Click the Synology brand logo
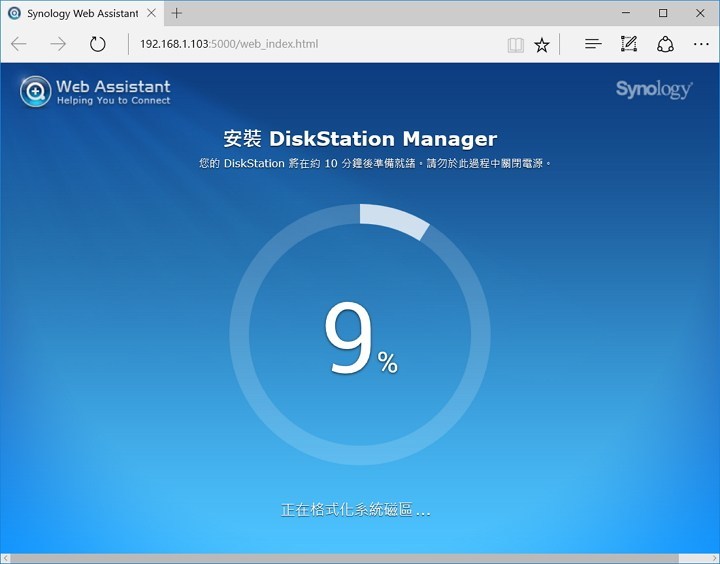 [654, 90]
